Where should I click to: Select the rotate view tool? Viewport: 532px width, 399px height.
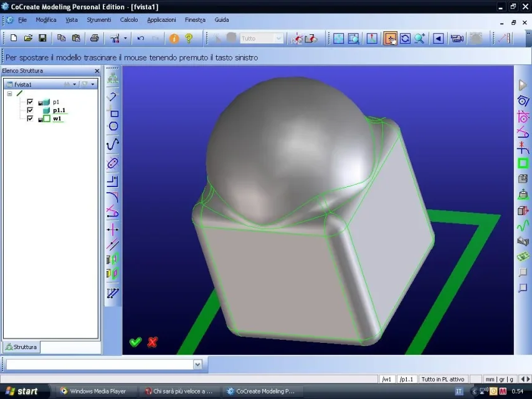tap(405, 39)
